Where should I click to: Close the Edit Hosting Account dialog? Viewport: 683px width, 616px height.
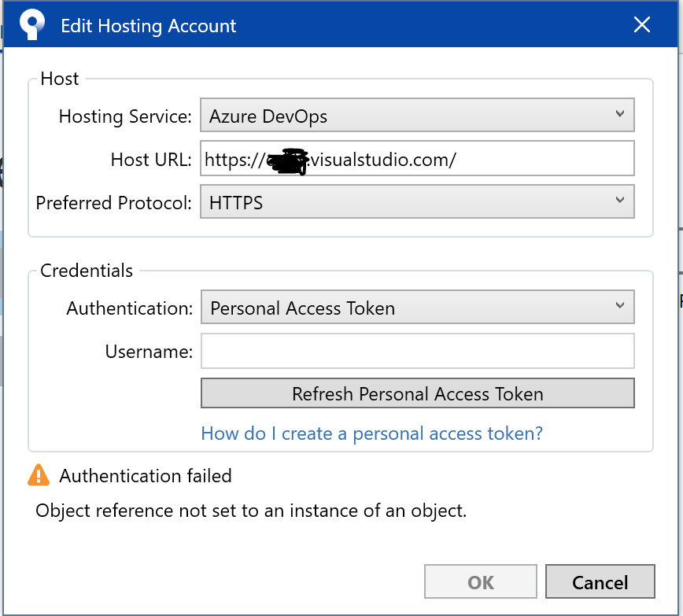point(641,25)
